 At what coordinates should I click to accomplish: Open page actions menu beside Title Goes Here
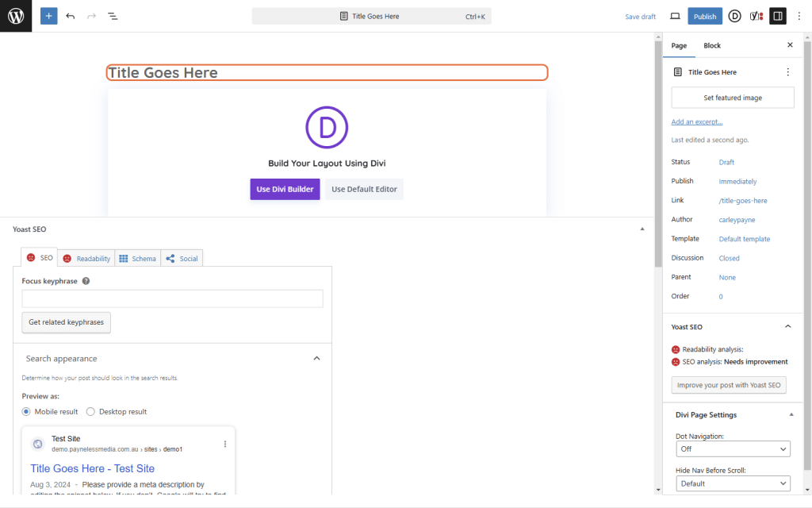click(787, 72)
